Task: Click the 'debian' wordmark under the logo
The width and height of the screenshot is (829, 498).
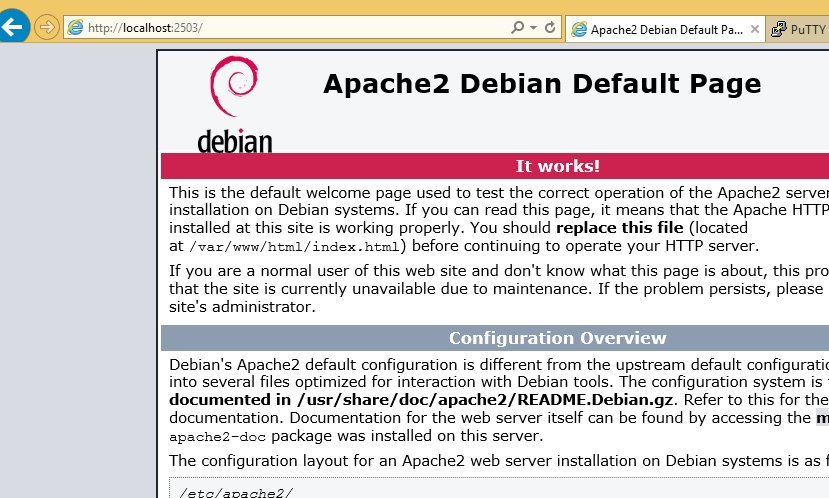Action: (235, 141)
